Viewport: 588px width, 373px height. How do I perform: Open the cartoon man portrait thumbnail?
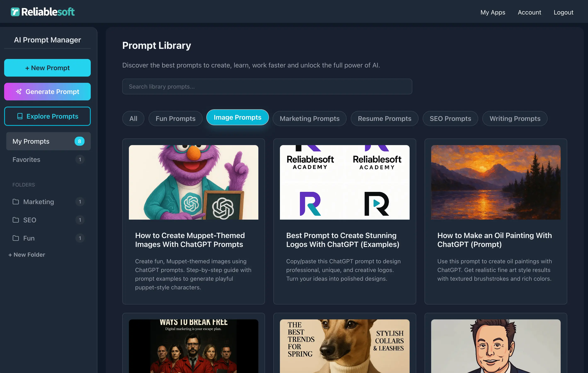496,346
